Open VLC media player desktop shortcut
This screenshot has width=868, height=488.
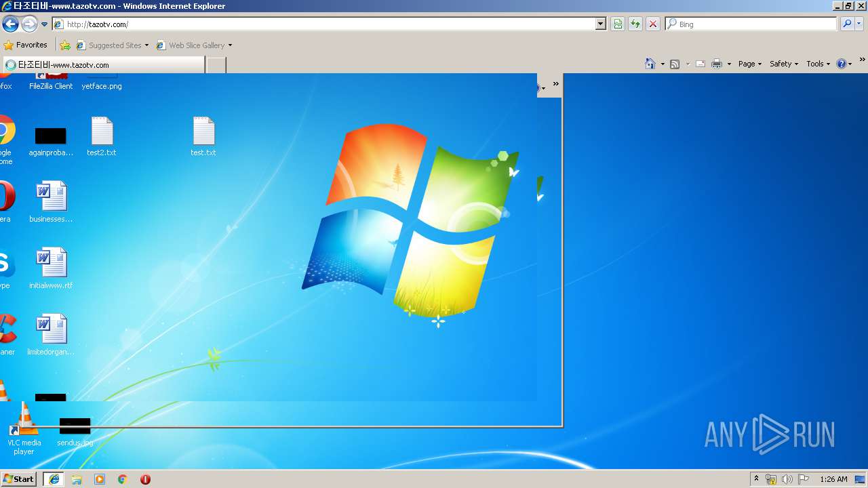pyautogui.click(x=24, y=428)
